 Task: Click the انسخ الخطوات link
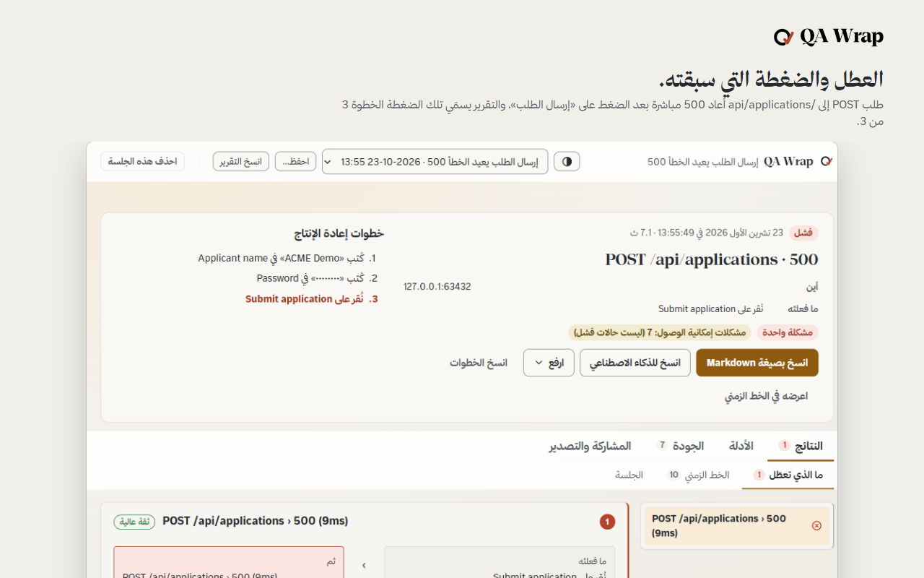[479, 363]
